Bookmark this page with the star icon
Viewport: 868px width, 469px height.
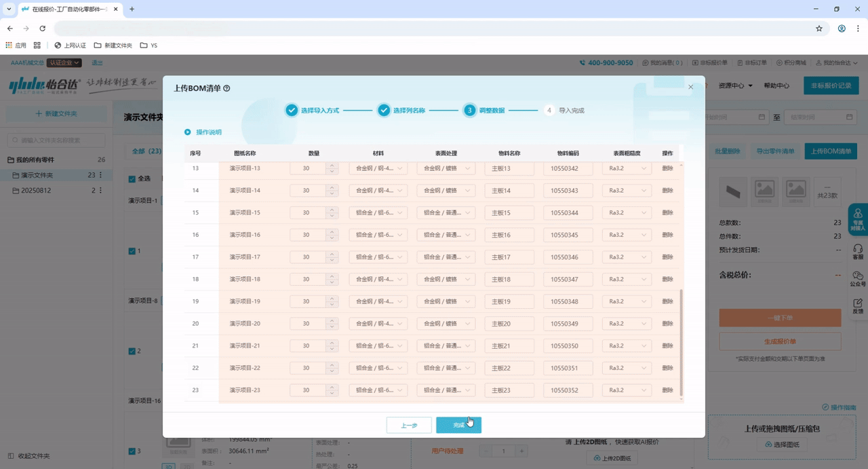(x=819, y=29)
